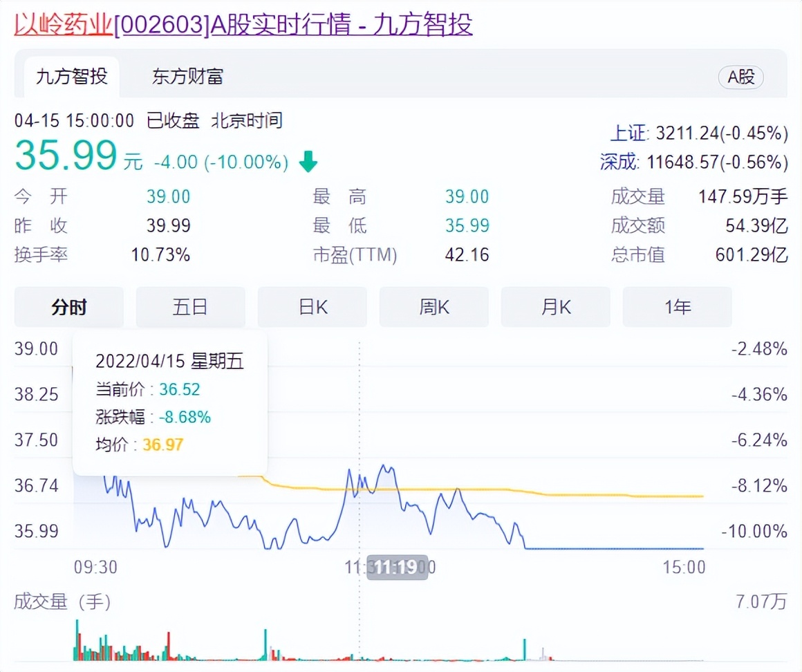This screenshot has width=802, height=672.
Task: Click the 上证 index quote
Action: click(699, 133)
